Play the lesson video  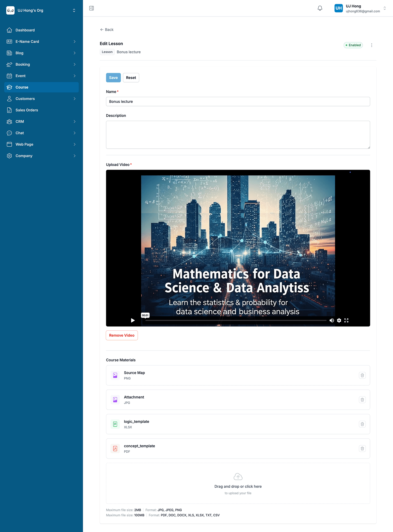point(133,320)
